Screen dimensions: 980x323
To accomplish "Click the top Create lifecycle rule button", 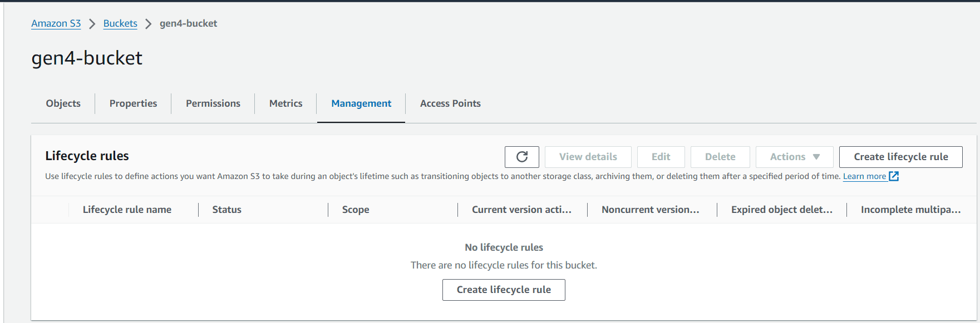I will pyautogui.click(x=900, y=157).
